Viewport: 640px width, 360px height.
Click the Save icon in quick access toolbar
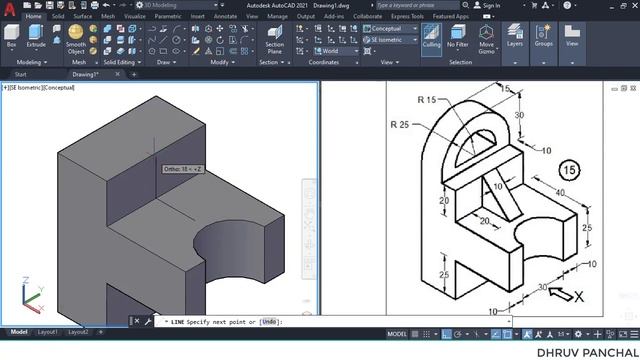pos(49,5)
